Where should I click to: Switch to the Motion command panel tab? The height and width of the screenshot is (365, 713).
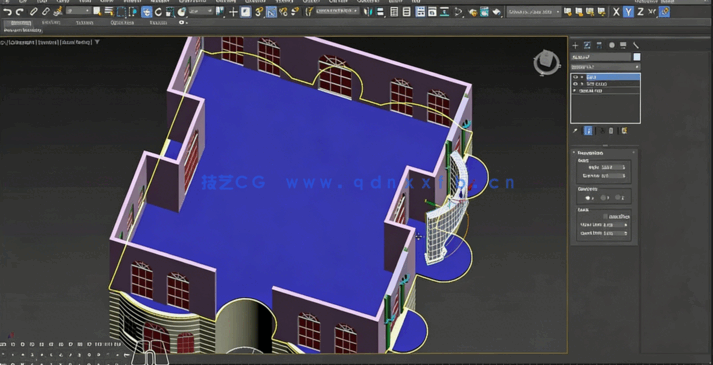(x=612, y=45)
